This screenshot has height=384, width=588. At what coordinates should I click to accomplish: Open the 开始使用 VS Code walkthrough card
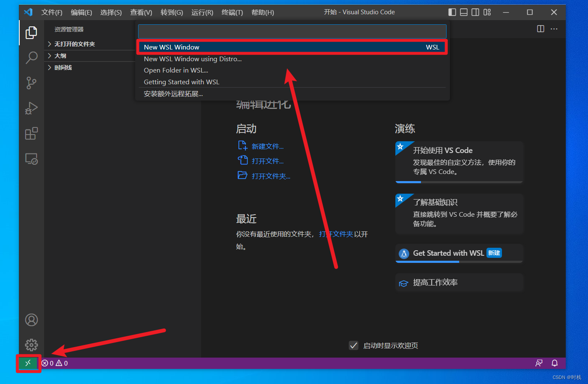459,162
